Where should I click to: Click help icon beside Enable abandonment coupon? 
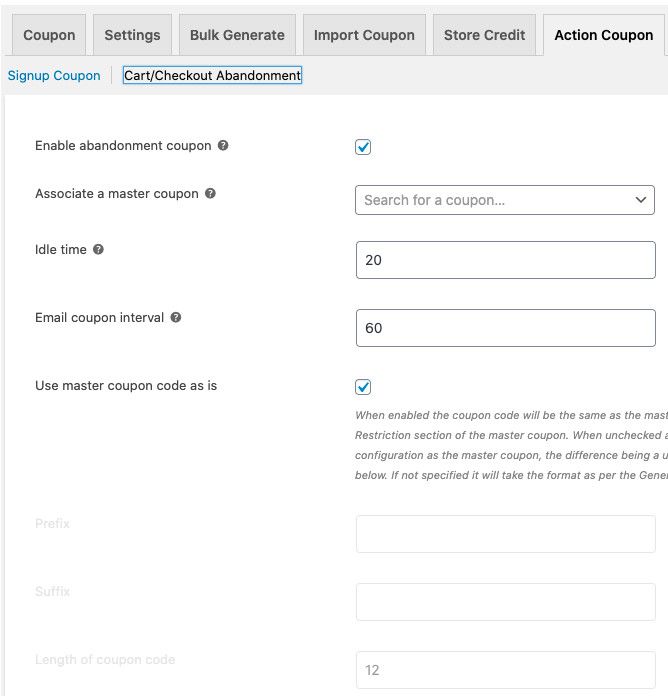[223, 145]
